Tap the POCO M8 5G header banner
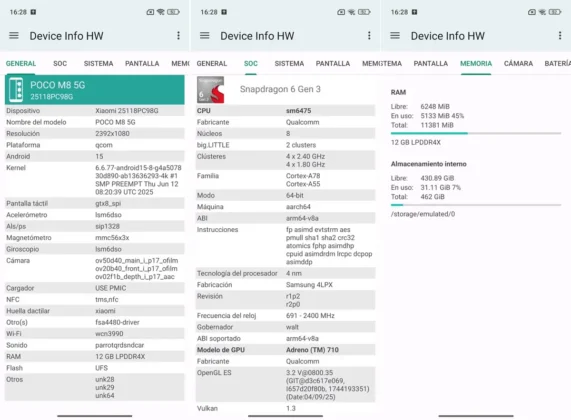This screenshot has width=571, height=420. (x=95, y=90)
